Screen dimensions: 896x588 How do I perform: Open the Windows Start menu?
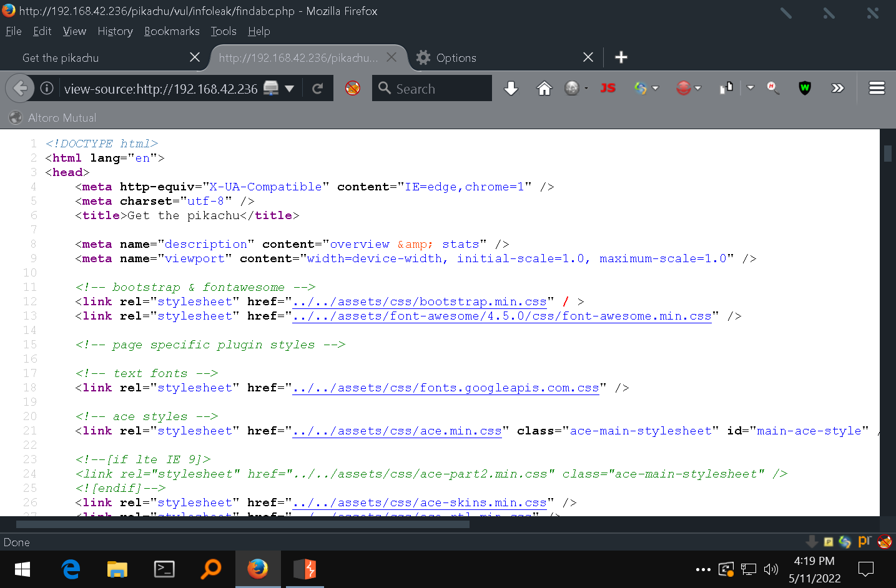tap(22, 569)
